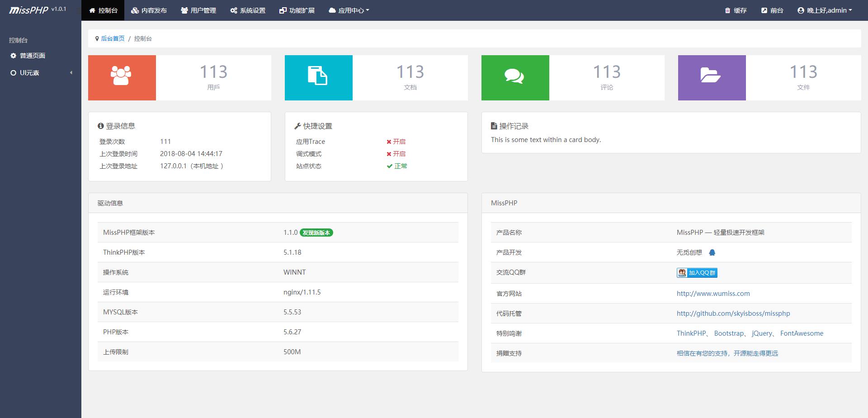Click the 功能扩展 windows icon

283,10
